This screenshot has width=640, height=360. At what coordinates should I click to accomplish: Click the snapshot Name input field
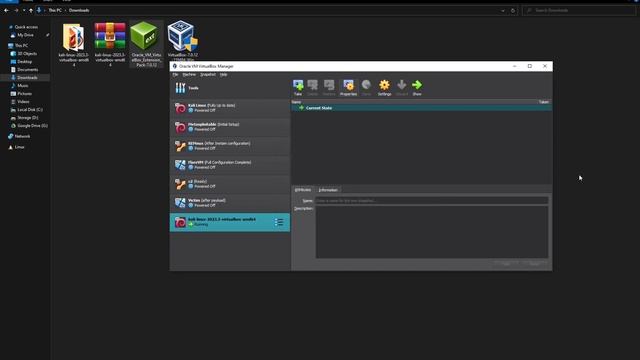[432, 200]
